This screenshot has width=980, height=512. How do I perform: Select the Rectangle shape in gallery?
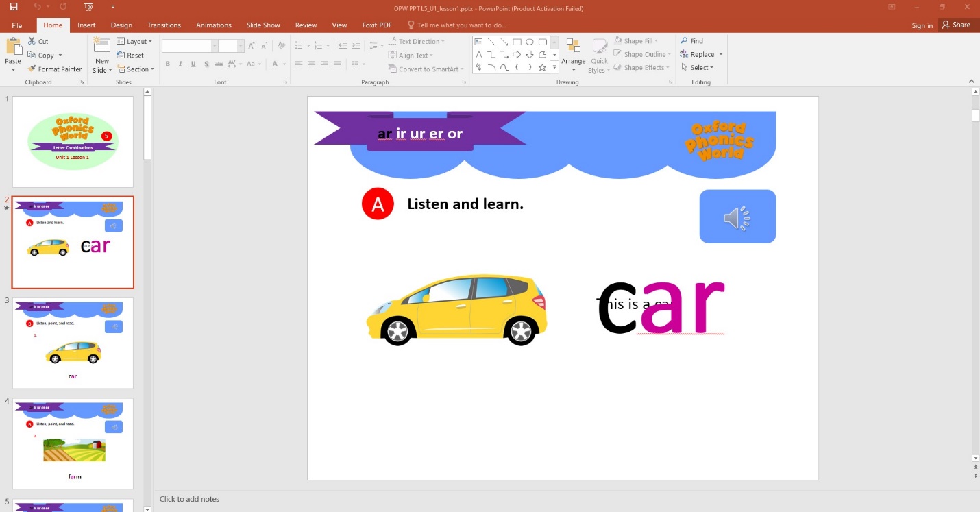pyautogui.click(x=517, y=41)
